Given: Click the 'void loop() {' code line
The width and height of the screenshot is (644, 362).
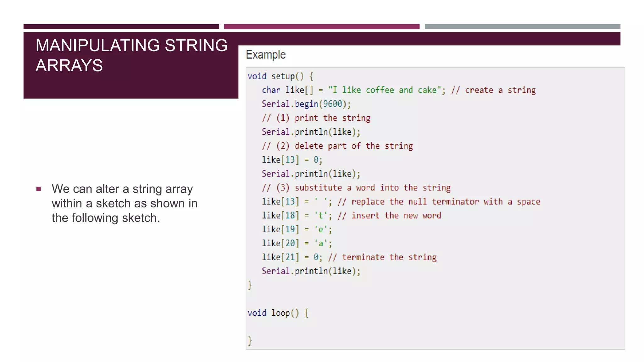Looking at the screenshot, I should tap(278, 313).
